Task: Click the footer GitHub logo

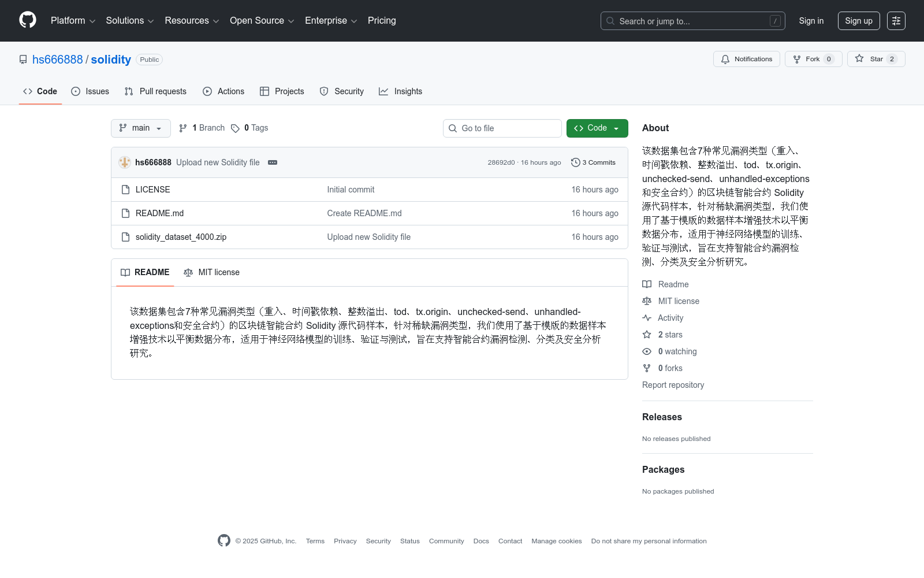Action: [x=224, y=540]
